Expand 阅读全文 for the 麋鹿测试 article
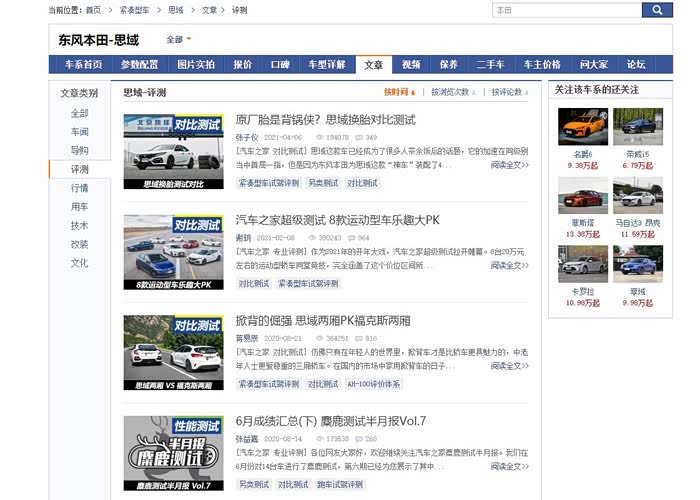This screenshot has width=700, height=500. click(508, 467)
